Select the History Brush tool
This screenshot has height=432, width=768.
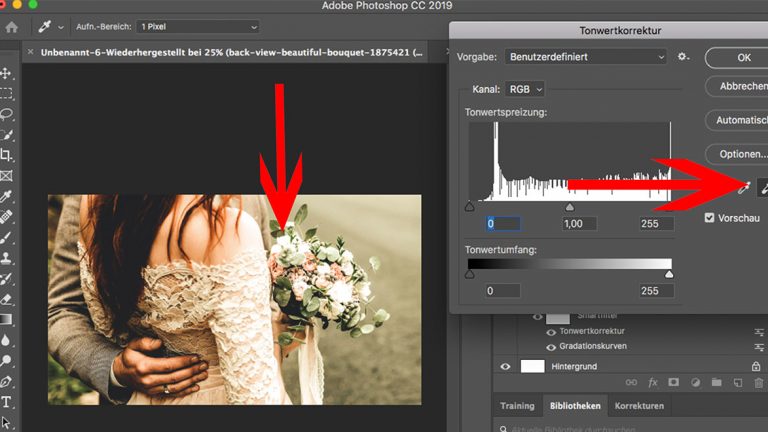click(6, 279)
